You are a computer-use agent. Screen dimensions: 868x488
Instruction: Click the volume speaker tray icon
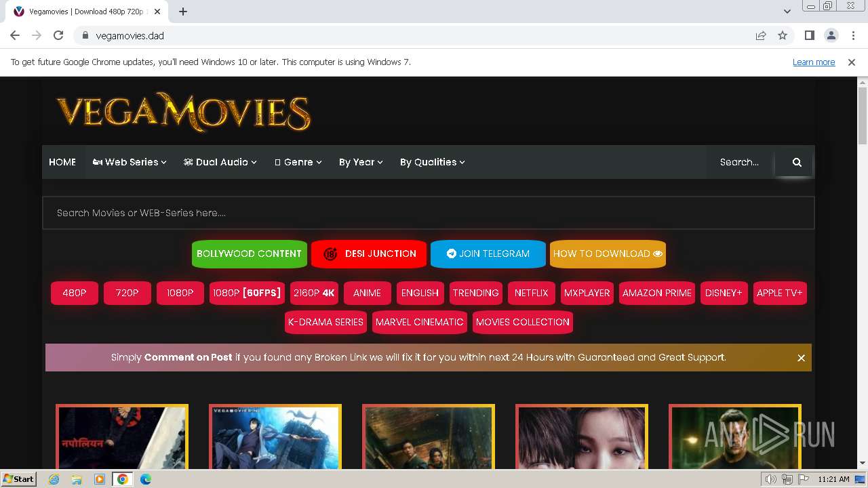point(771,479)
